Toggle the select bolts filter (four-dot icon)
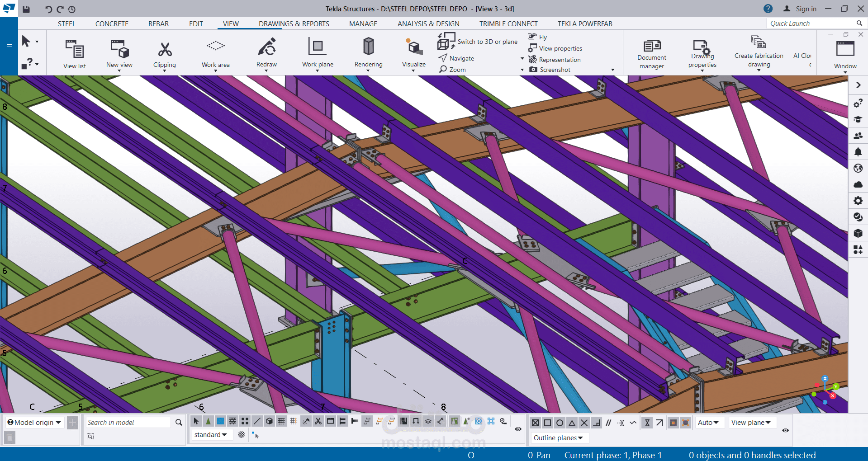Viewport: 868px width, 461px height. click(245, 421)
